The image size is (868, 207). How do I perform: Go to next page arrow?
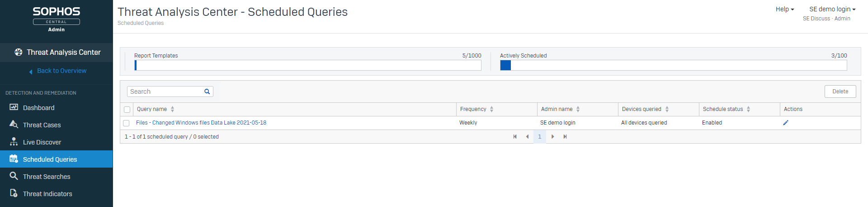coord(552,137)
